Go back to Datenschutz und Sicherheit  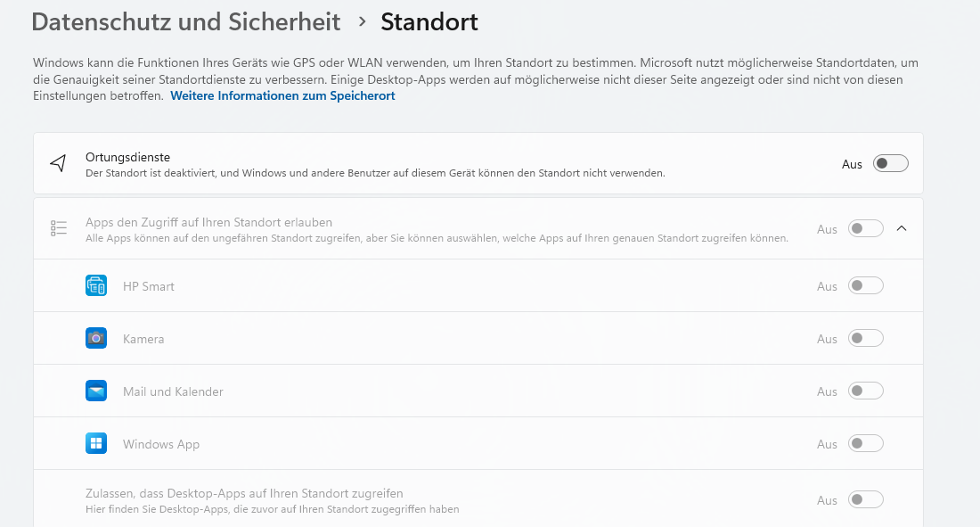pos(185,21)
